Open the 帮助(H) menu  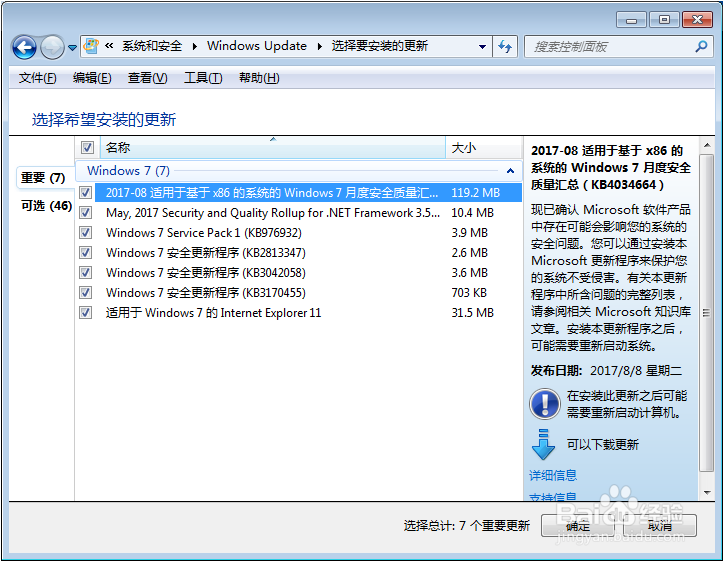pos(259,78)
